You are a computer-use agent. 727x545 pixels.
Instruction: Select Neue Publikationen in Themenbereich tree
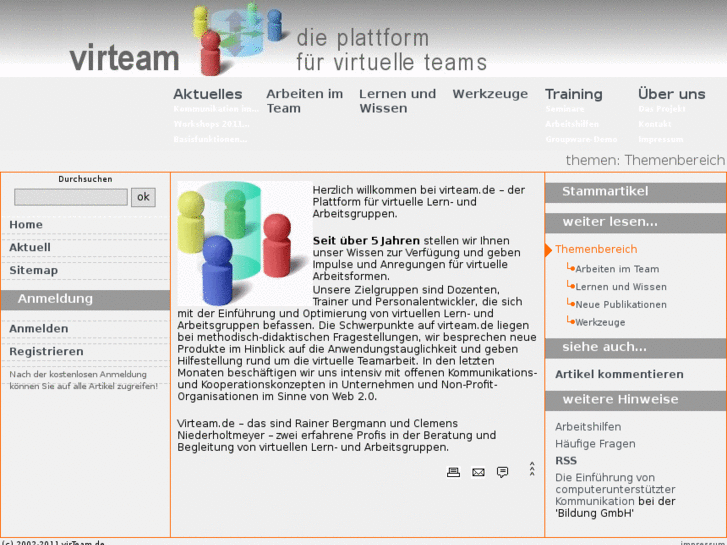[x=621, y=305]
